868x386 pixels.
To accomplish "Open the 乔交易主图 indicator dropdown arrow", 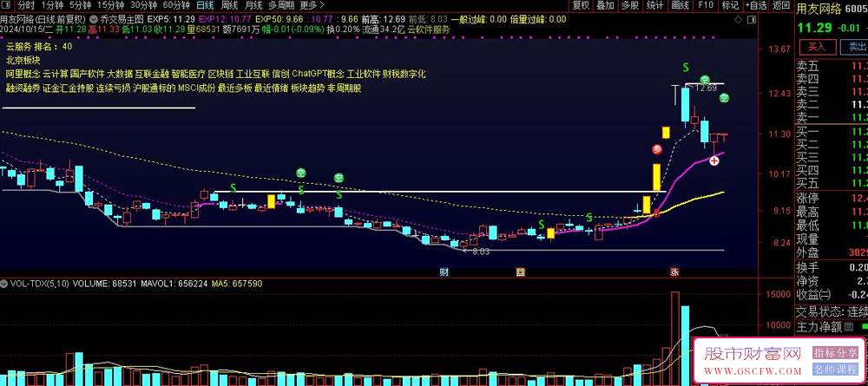I will click(95, 19).
